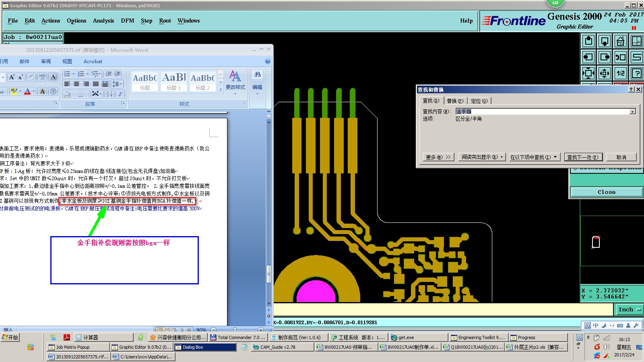This screenshot has width=644, height=362.
Task: Switch to the 替换 replace tab
Action: 455,101
